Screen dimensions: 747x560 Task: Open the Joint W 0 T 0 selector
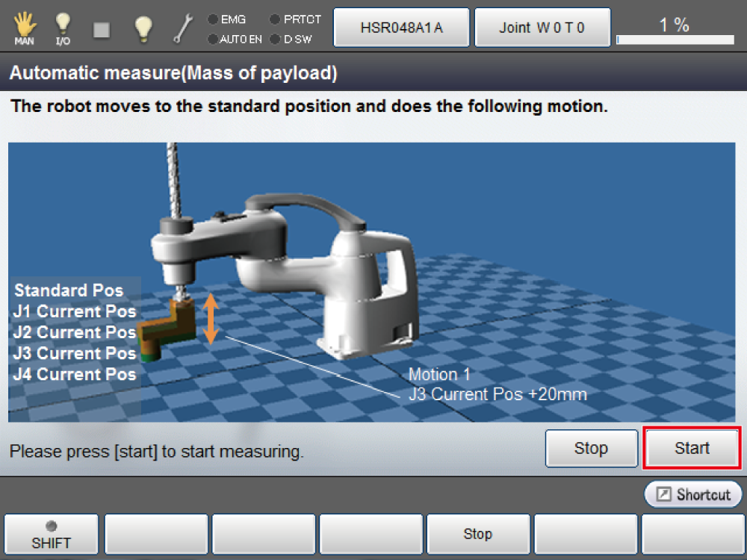click(x=542, y=28)
